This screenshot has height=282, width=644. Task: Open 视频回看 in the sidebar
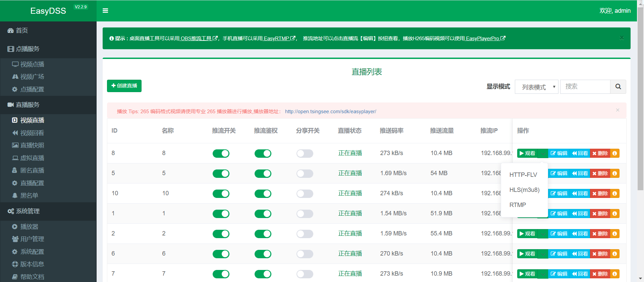point(32,133)
